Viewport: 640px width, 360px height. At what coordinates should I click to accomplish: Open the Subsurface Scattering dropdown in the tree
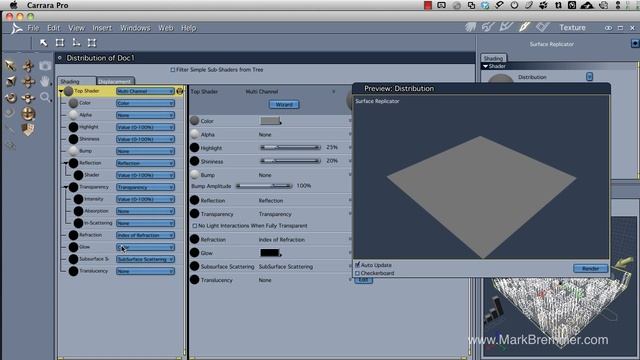tap(145, 259)
